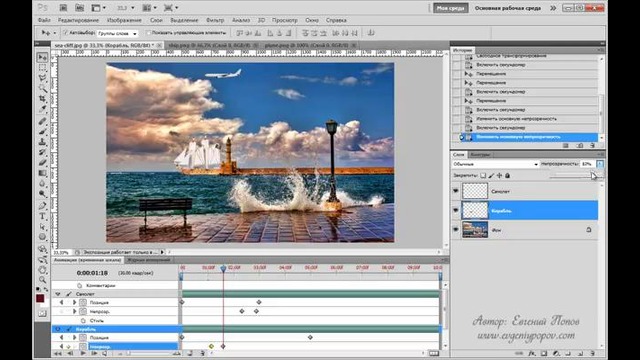Select the Blur tool
The width and height of the screenshot is (640, 360).
[x=42, y=183]
